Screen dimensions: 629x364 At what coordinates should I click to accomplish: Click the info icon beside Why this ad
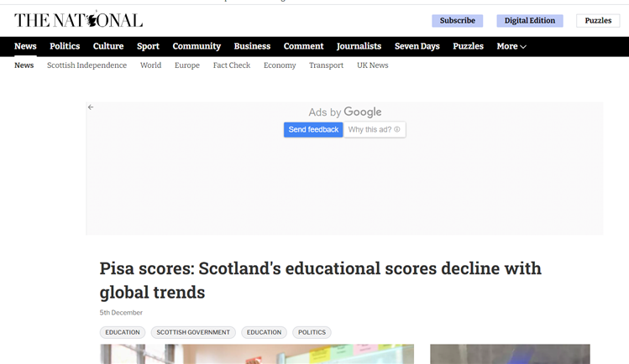[x=397, y=129]
